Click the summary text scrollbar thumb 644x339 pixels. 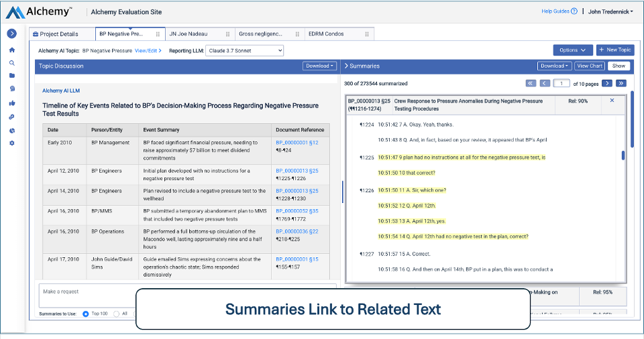(x=623, y=155)
